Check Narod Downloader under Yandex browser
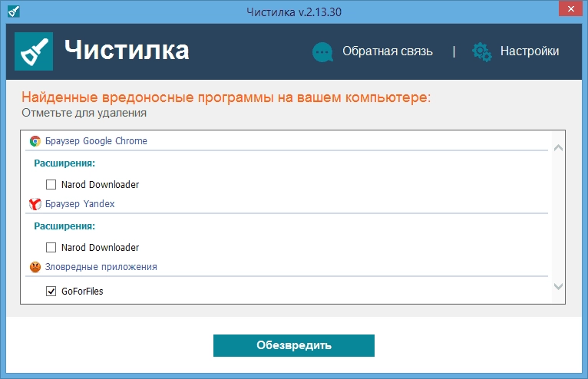Viewport: 588px width, 379px height. pos(51,247)
